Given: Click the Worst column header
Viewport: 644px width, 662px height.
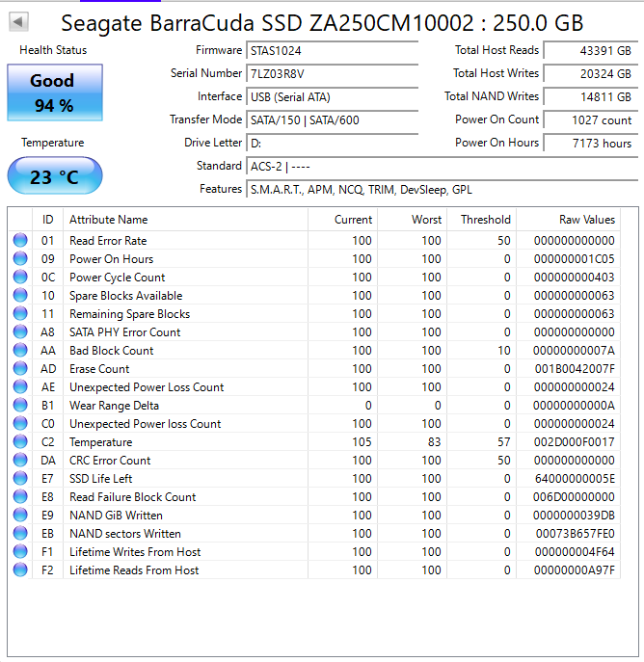Looking at the screenshot, I should pos(412,220).
